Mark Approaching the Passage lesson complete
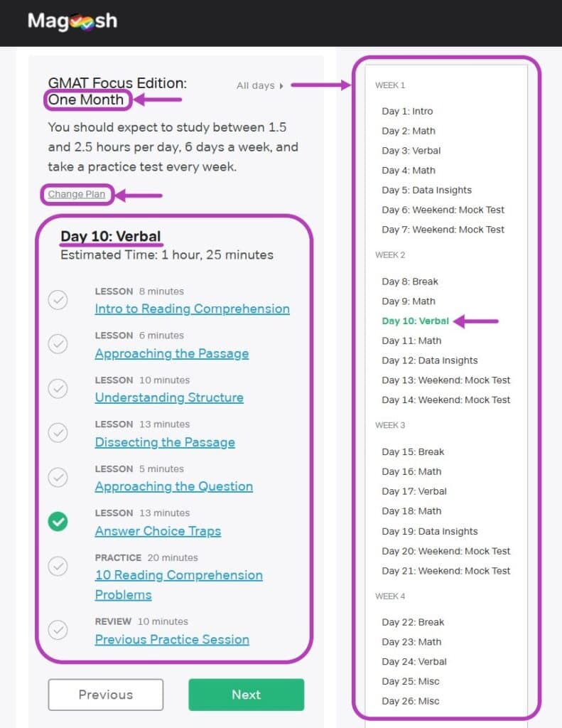Image resolution: width=562 pixels, height=728 pixels. (58, 344)
